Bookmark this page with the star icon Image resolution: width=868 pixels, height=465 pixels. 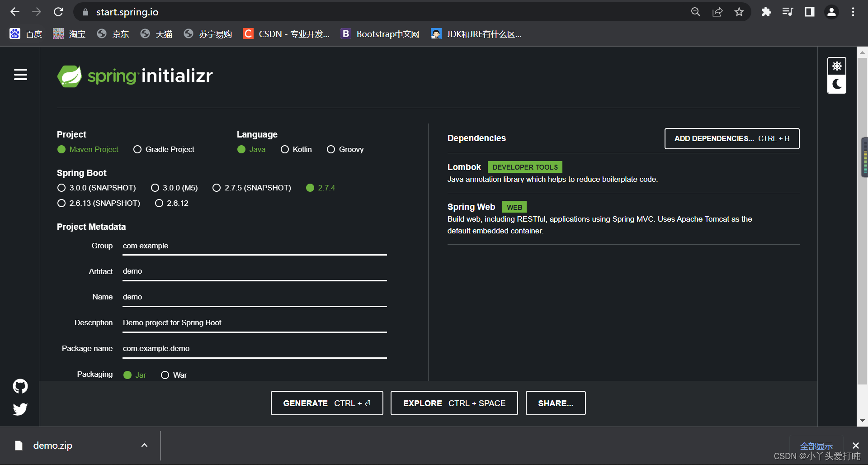tap(739, 12)
